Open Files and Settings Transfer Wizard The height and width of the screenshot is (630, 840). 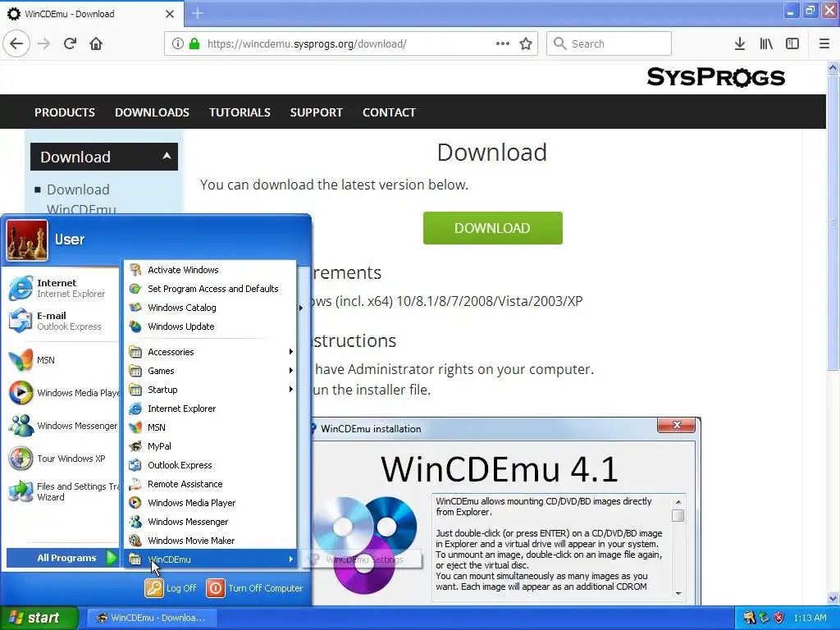click(x=21, y=491)
